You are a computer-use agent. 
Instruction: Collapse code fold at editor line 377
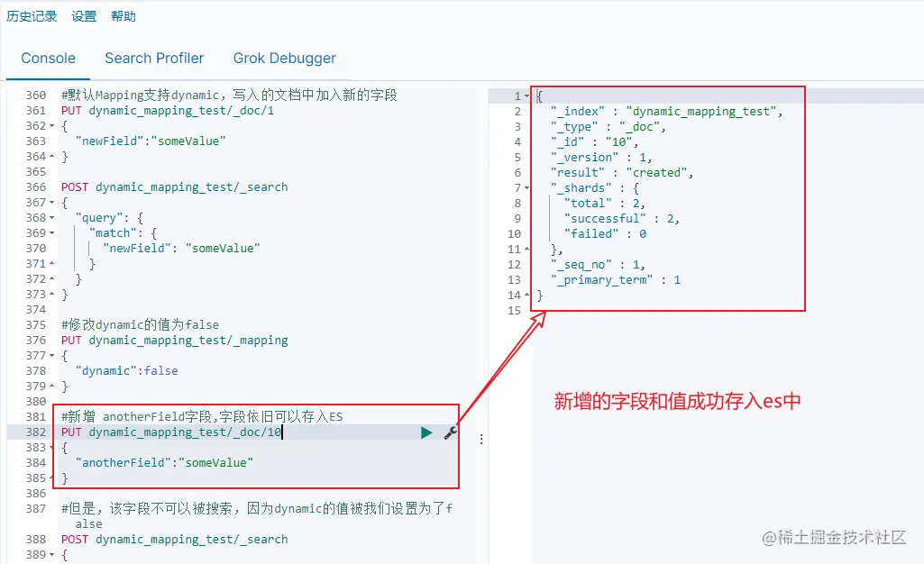(x=52, y=356)
